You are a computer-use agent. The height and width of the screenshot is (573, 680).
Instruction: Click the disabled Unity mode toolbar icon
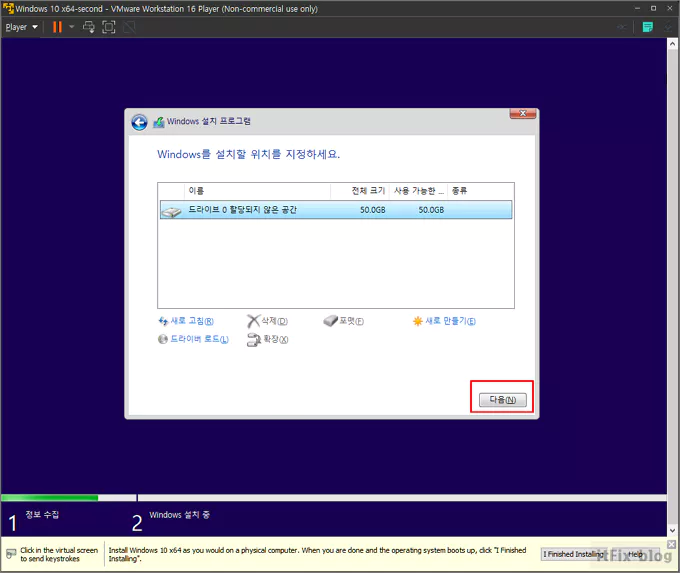click(x=129, y=27)
